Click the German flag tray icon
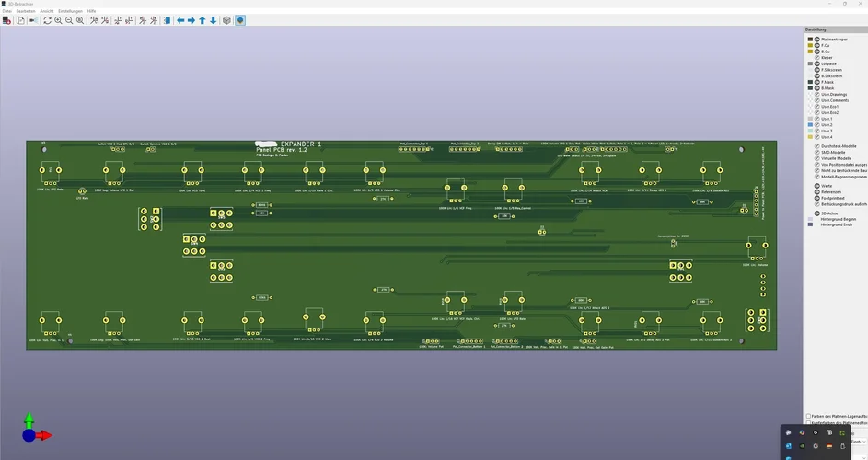The width and height of the screenshot is (868, 460). click(829, 446)
